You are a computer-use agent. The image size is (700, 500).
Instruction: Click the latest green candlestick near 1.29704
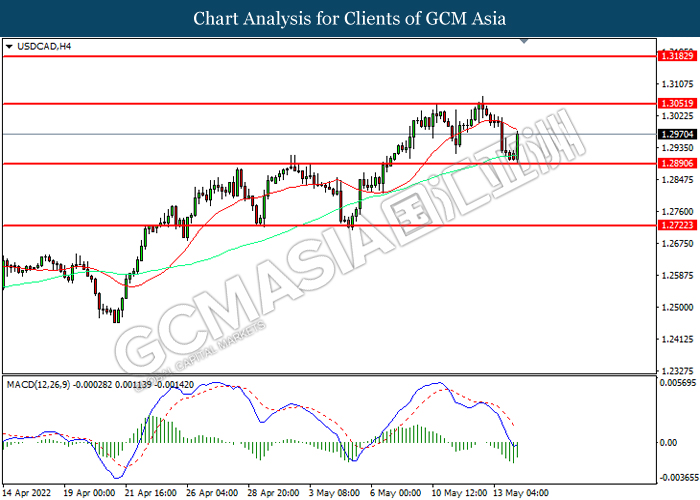(x=517, y=146)
